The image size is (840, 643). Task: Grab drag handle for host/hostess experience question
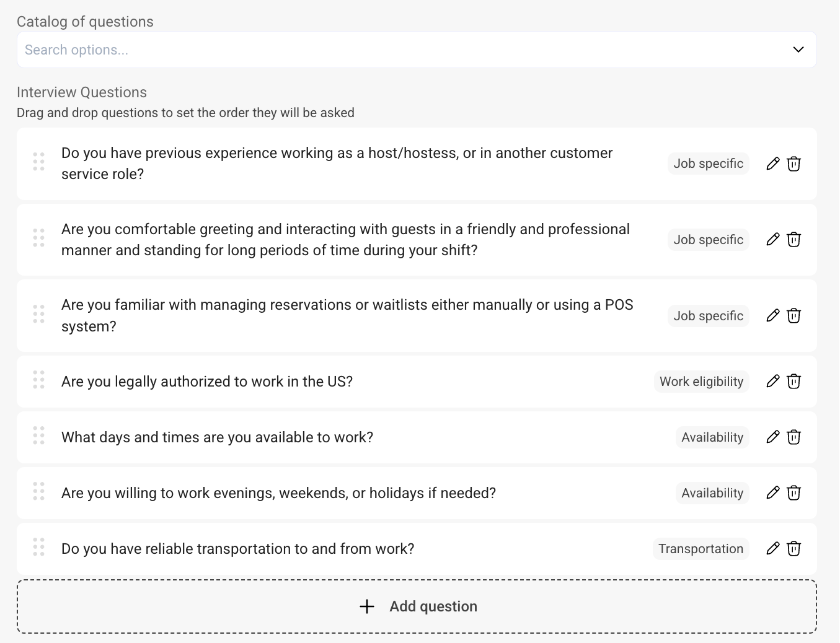(x=38, y=162)
